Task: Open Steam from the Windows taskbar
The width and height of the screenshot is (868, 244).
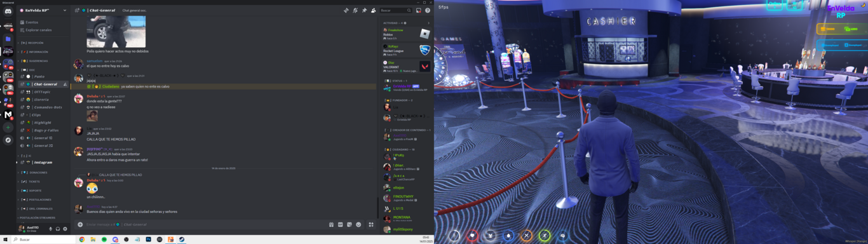Action: 182,240
